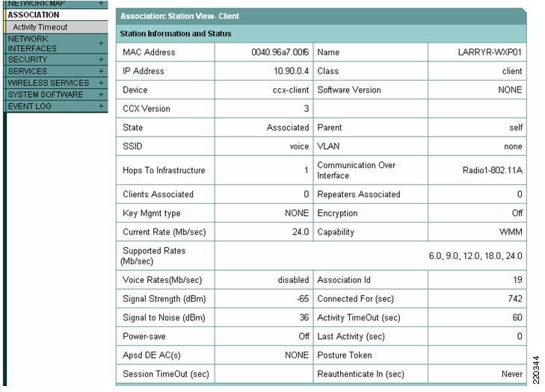Viewport: 545px width, 392px height.
Task: Expand the SECURITY plus sign
Action: coord(101,60)
